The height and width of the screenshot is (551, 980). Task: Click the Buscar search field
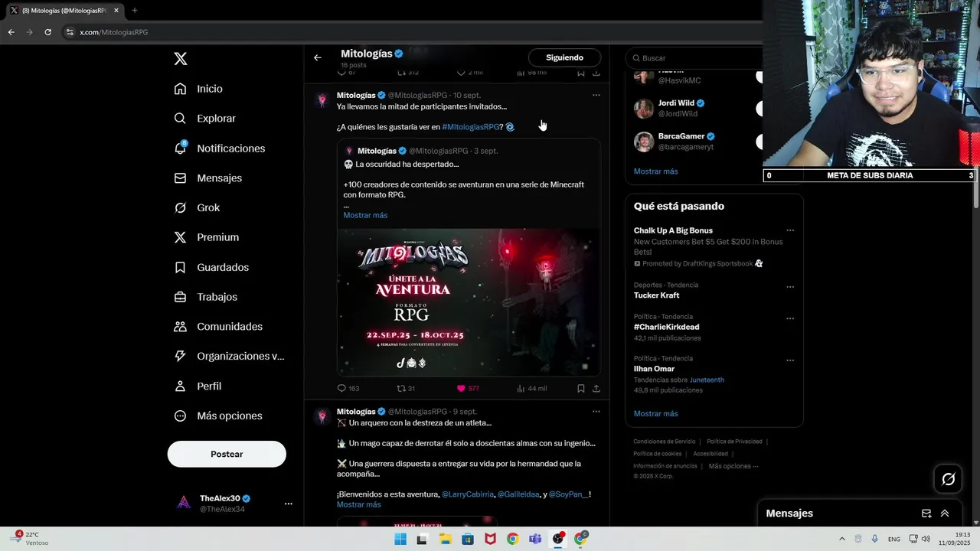(x=695, y=57)
